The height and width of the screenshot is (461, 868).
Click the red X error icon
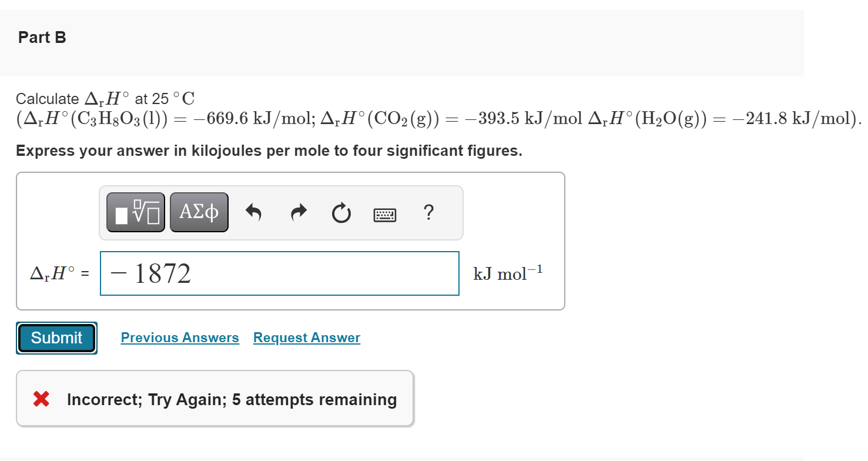[40, 399]
